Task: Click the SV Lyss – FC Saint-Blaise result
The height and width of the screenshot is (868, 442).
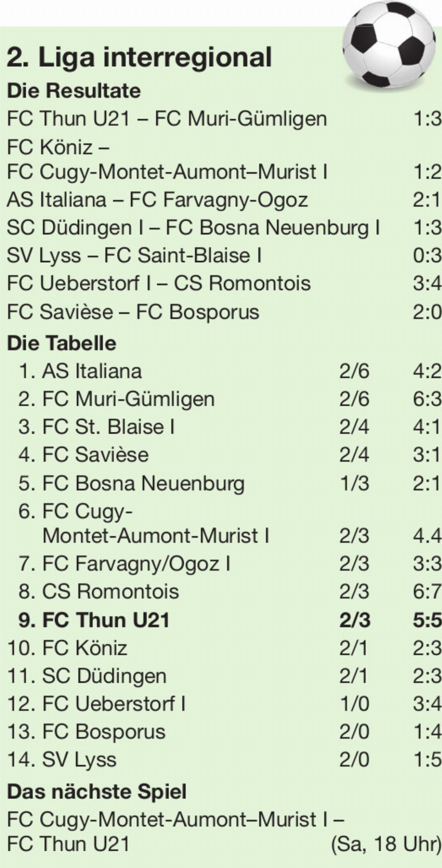Action: coord(224,256)
